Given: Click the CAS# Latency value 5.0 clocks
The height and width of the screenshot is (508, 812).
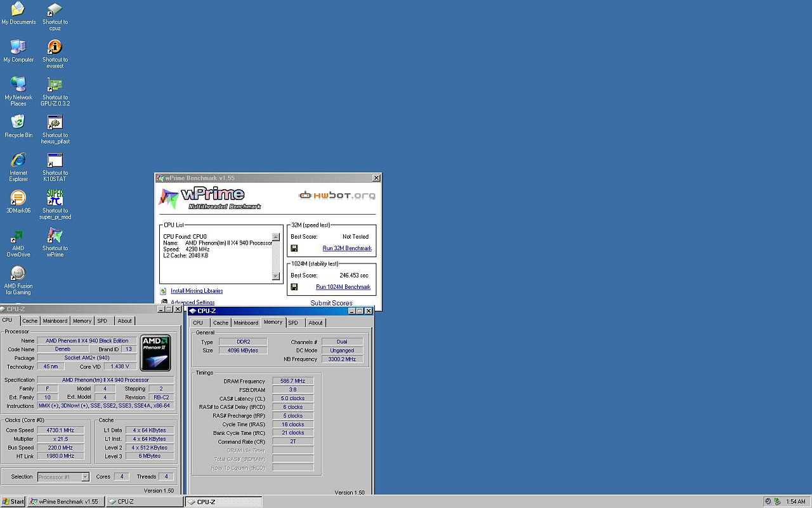Looking at the screenshot, I should point(292,398).
